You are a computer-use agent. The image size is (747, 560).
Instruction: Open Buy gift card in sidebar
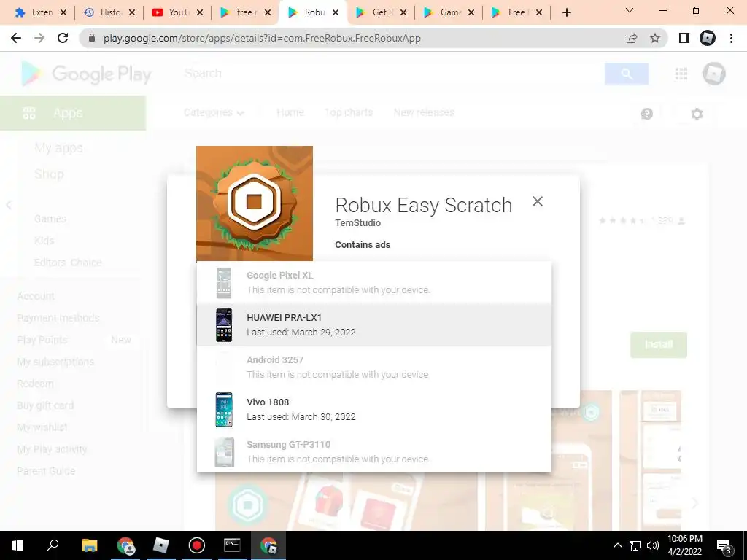[45, 405]
